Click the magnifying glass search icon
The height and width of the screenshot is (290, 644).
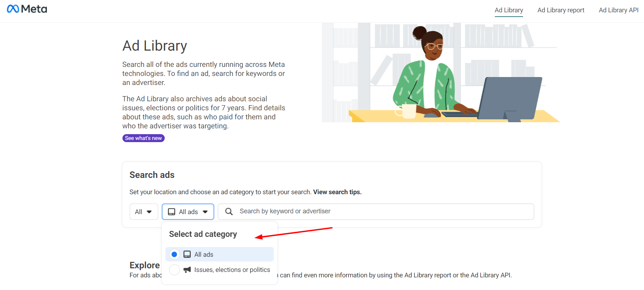(x=229, y=212)
